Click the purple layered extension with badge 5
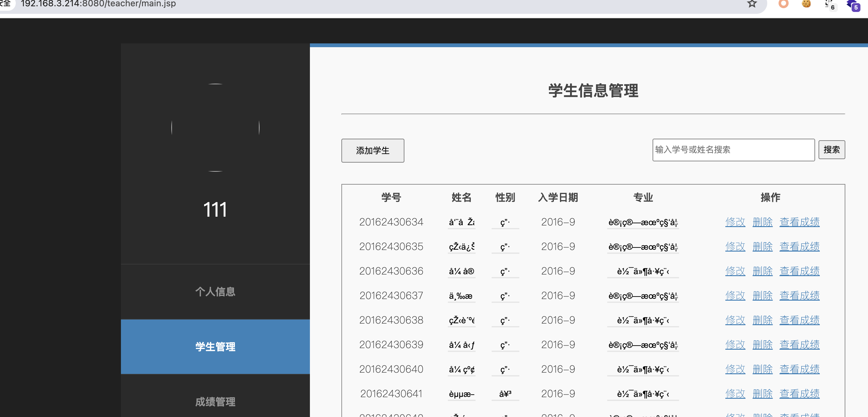The height and width of the screenshot is (417, 868). coord(853,4)
